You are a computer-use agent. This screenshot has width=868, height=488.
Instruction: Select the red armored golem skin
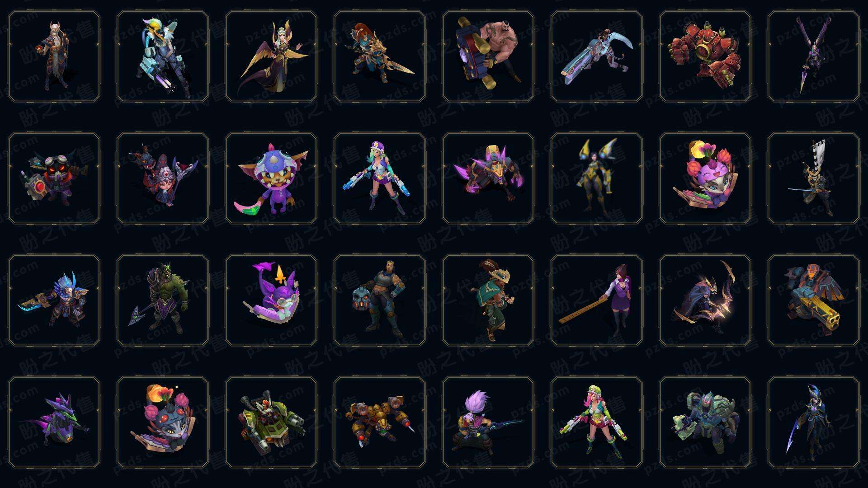(x=705, y=56)
